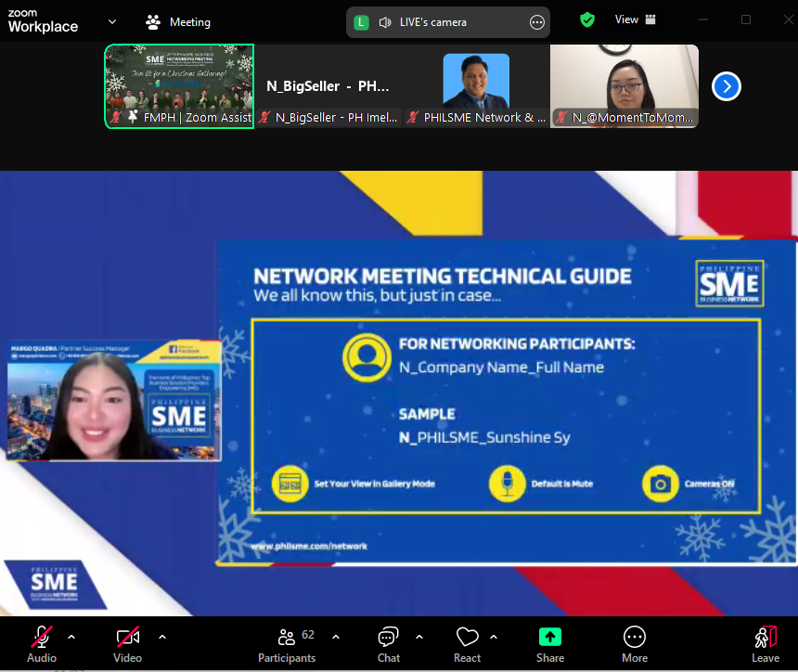Screen dimensions: 798x672
Task: Expand audio options arrow next to Audio
Action: [71, 637]
